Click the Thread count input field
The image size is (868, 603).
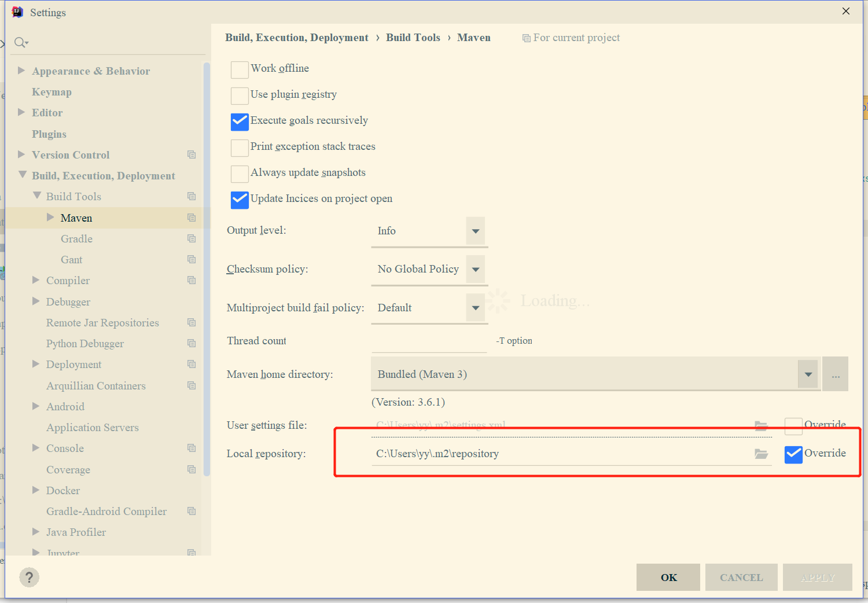[x=429, y=341]
